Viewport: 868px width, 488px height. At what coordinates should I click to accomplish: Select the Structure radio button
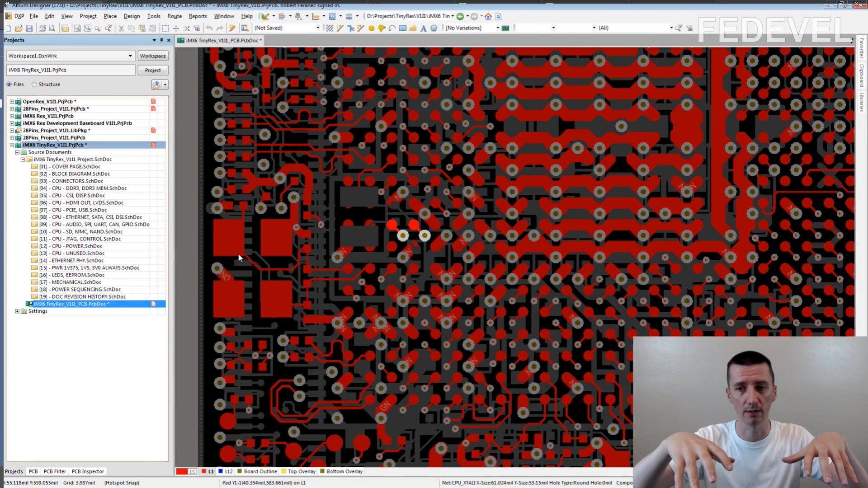[34, 84]
